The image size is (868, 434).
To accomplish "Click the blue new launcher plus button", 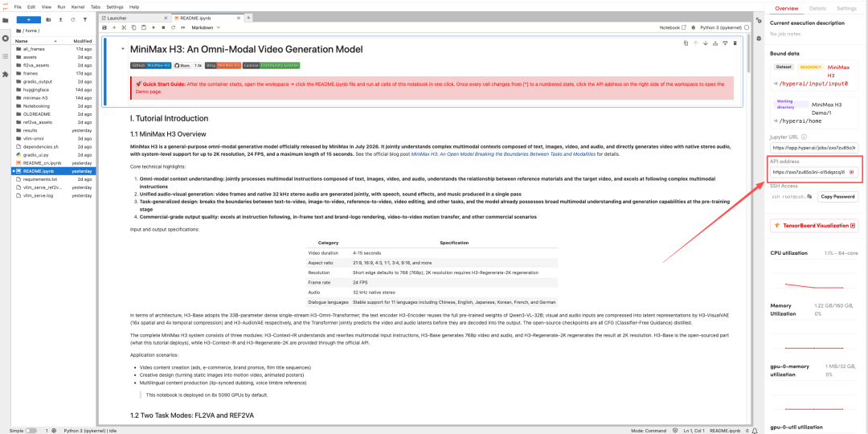I will tap(28, 19).
